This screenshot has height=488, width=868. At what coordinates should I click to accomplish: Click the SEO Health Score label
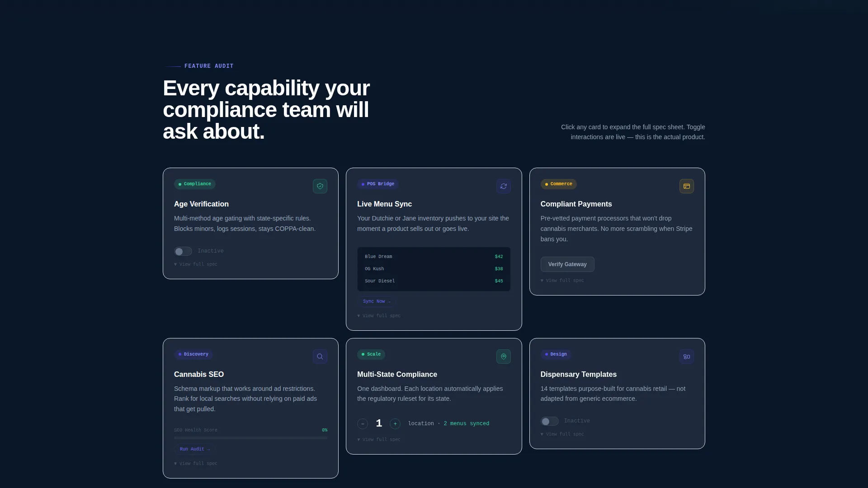(196, 430)
